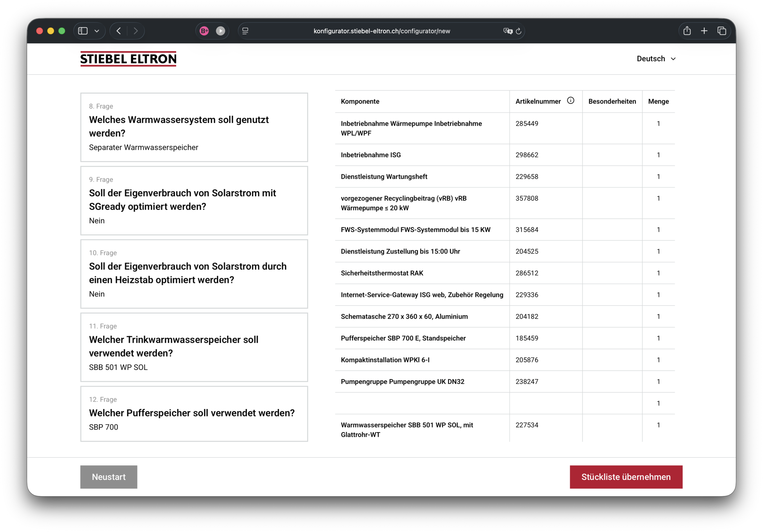Click the Stiebel Eltron logo
This screenshot has width=763, height=532.
[x=128, y=59]
